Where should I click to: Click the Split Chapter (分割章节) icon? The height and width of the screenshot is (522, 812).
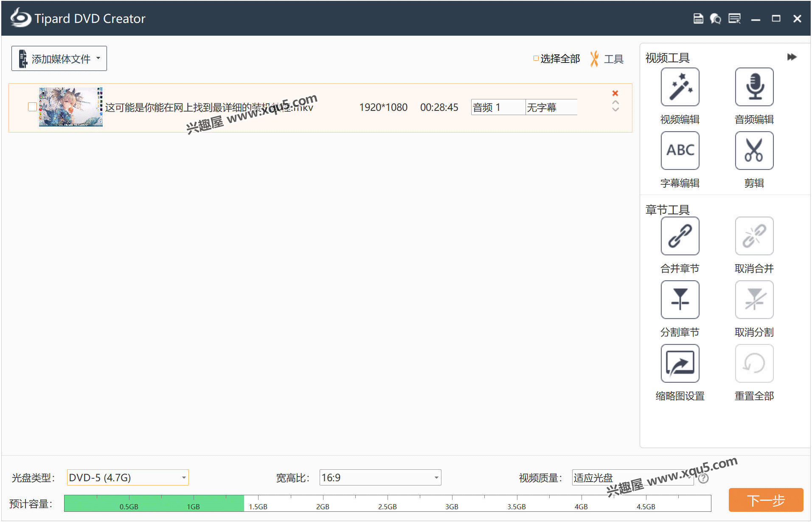coord(680,300)
